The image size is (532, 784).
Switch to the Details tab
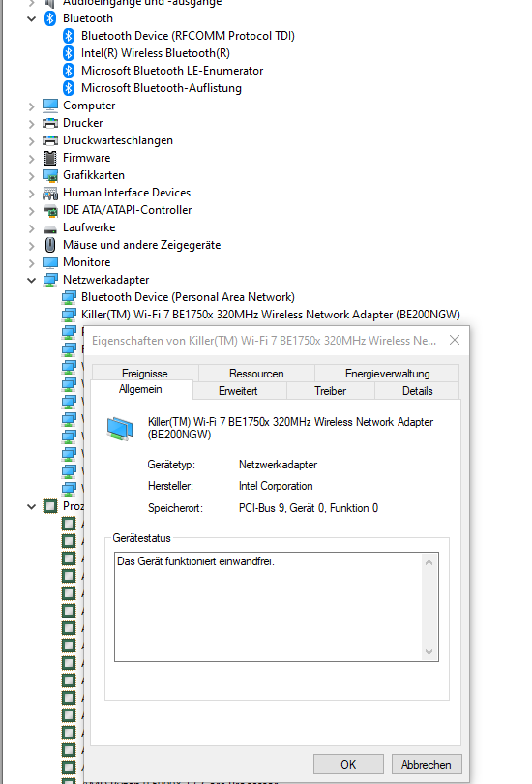click(x=417, y=391)
